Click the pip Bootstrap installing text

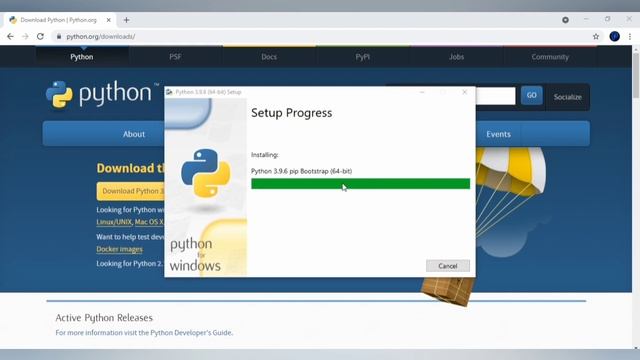pyautogui.click(x=302, y=171)
